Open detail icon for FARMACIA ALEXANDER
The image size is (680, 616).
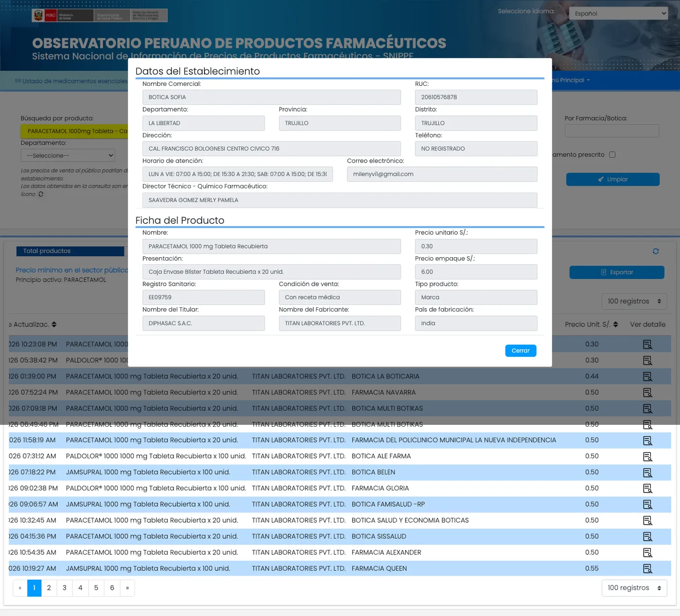(647, 552)
